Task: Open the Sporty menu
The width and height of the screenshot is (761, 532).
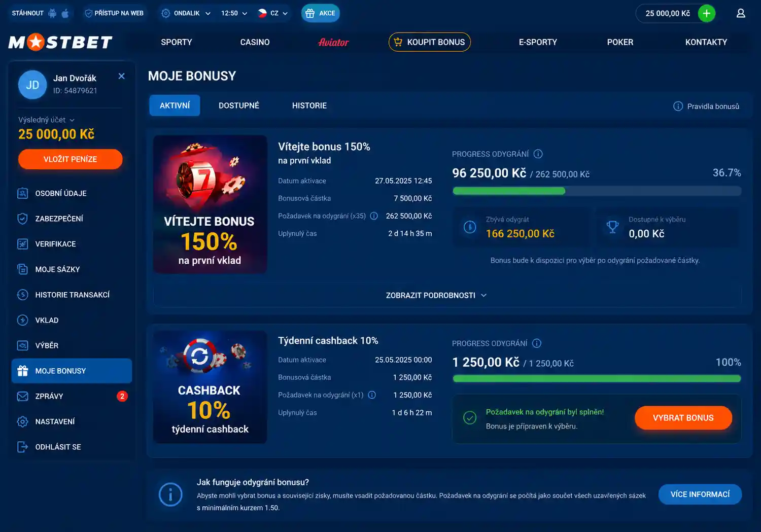Action: point(177,42)
